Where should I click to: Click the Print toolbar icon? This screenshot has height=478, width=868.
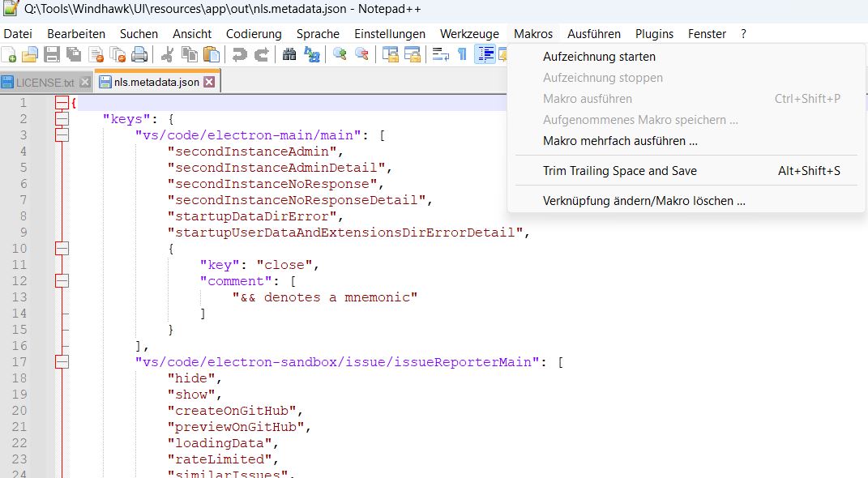click(139, 54)
